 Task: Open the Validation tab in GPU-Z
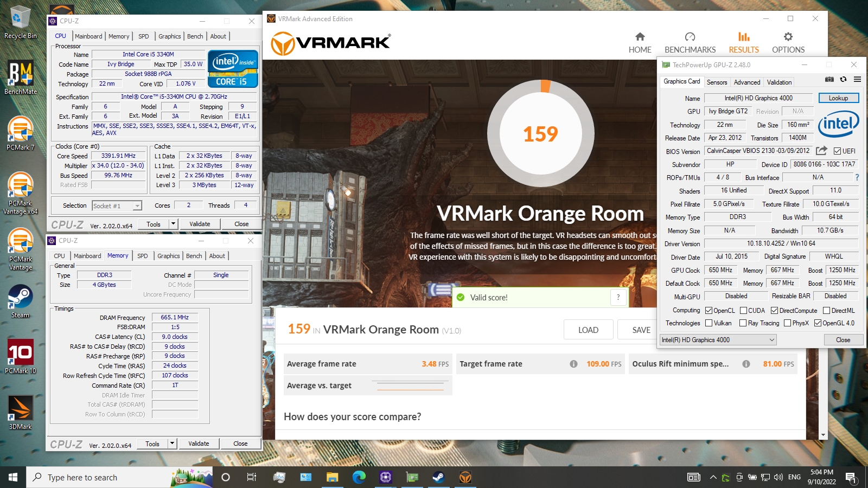point(779,82)
